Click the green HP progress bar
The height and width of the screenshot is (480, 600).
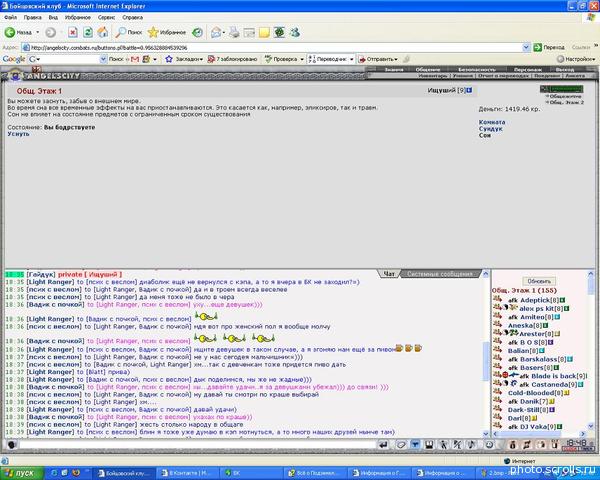tap(566, 89)
